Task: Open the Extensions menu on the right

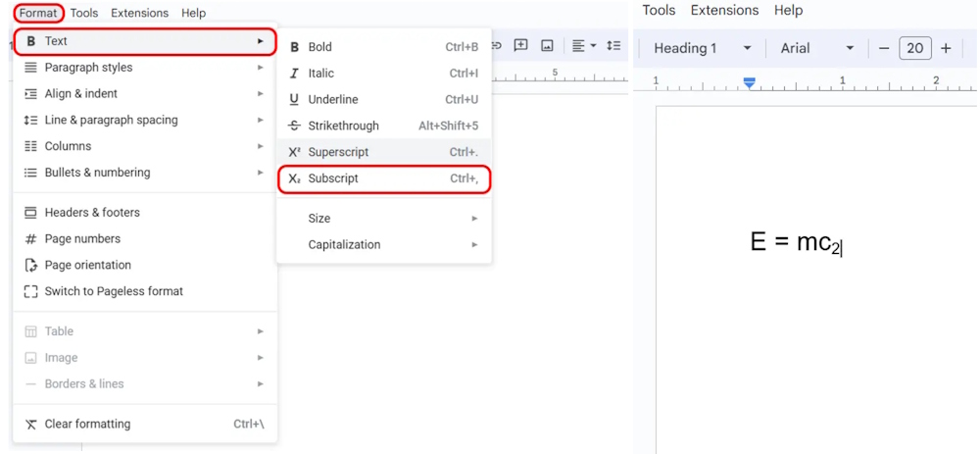Action: click(x=723, y=10)
